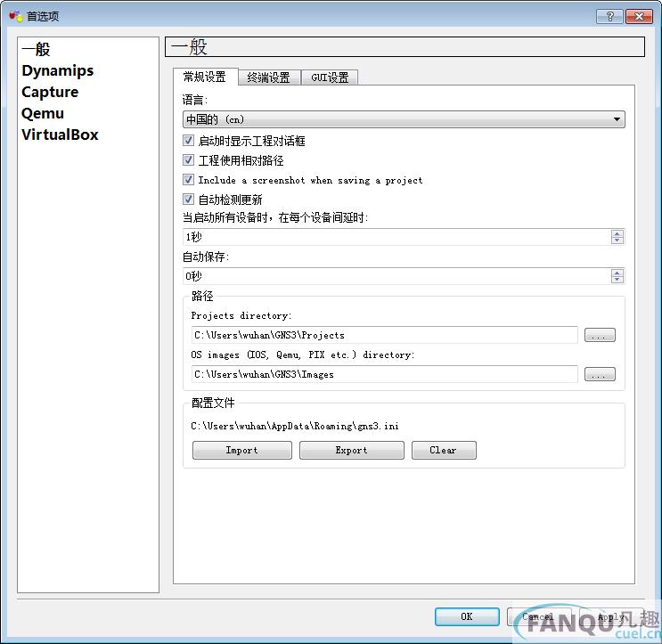Click in the Projects directory path field
The width and height of the screenshot is (662, 644).
[384, 336]
